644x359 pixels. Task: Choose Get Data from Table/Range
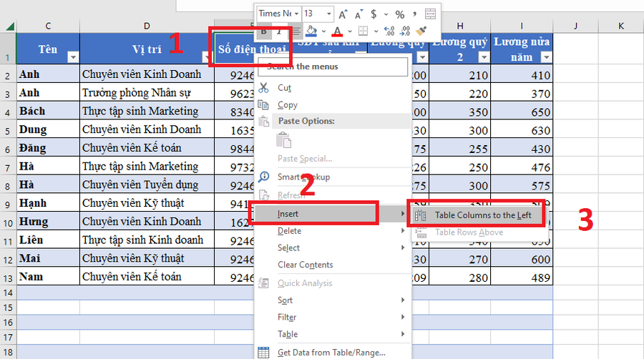click(333, 353)
